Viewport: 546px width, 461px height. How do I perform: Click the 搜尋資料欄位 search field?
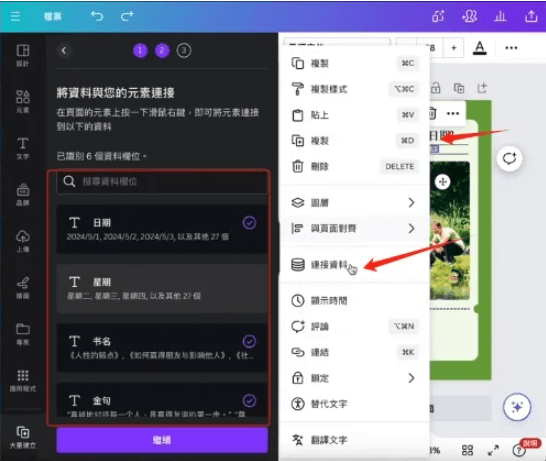pyautogui.click(x=162, y=181)
